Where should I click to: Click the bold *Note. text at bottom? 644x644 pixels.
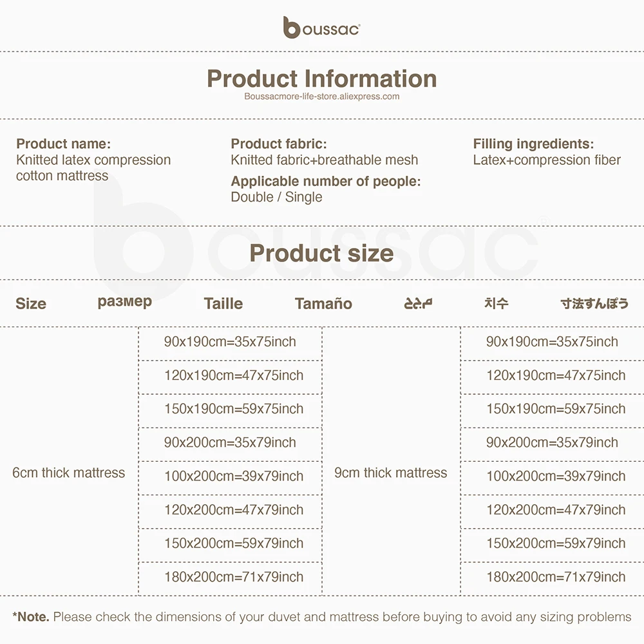coord(31,617)
